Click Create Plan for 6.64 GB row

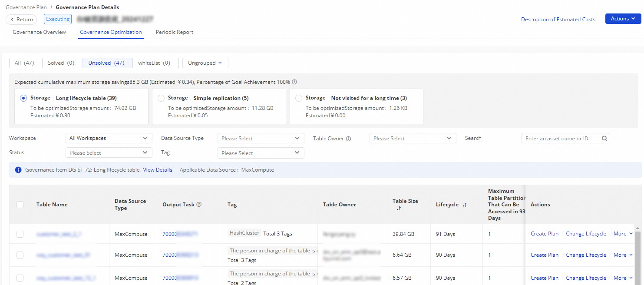pos(545,255)
